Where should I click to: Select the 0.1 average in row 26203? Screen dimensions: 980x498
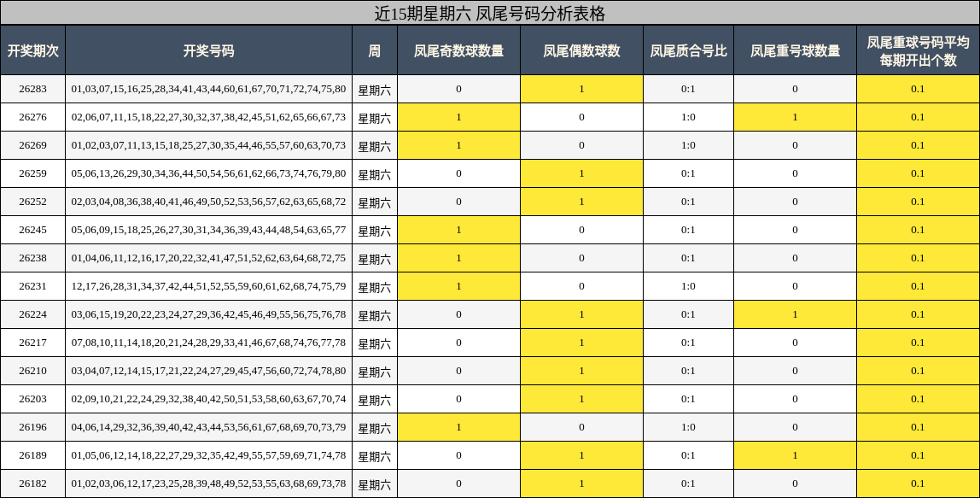coord(918,399)
